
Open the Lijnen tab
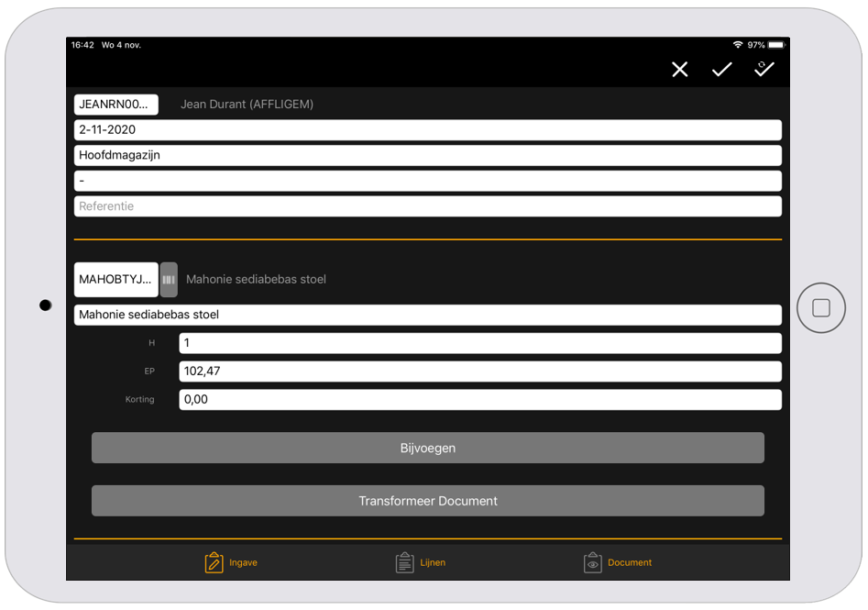(x=420, y=562)
